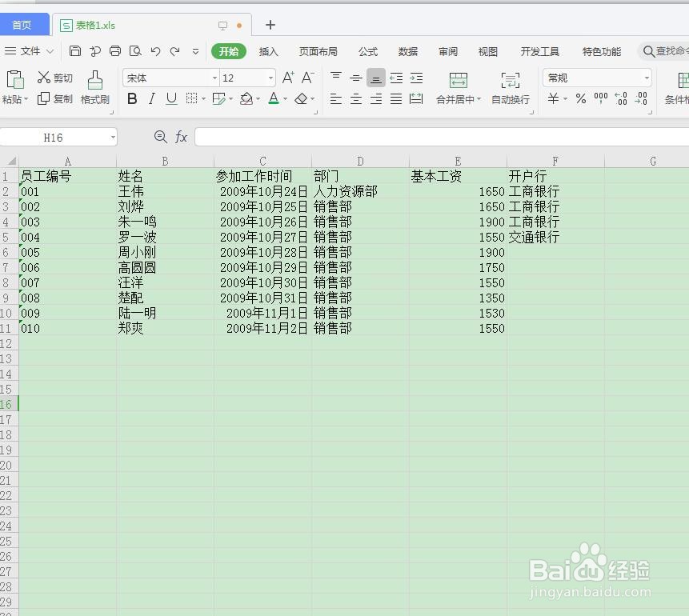Click the 开始 ribbon button
The height and width of the screenshot is (616, 689).
(x=229, y=51)
